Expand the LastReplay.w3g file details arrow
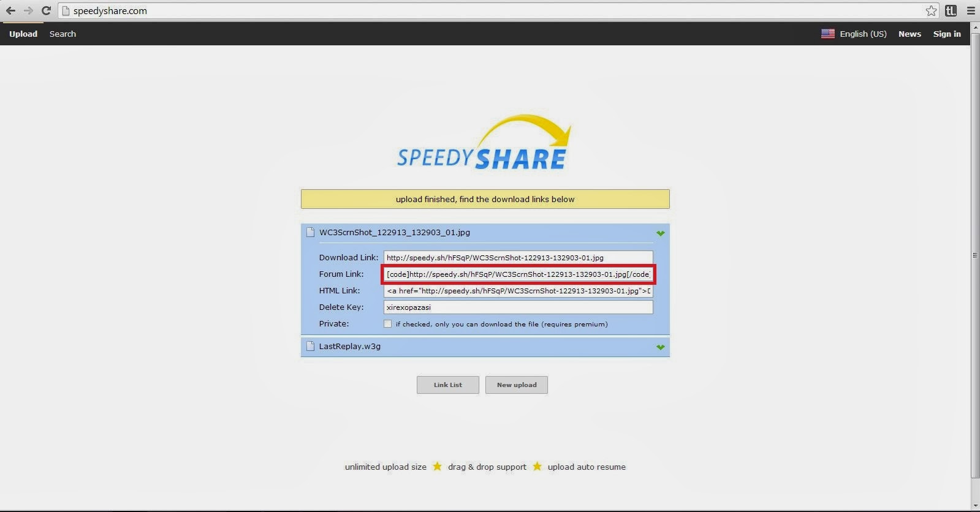 (x=660, y=347)
